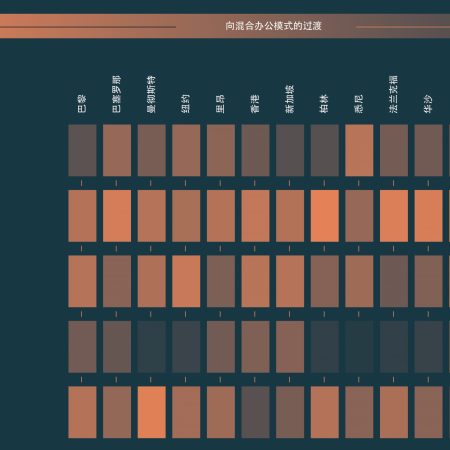Click the bottom-row dark gray swatch under 香港
The width and height of the screenshot is (450, 450).
point(255,412)
